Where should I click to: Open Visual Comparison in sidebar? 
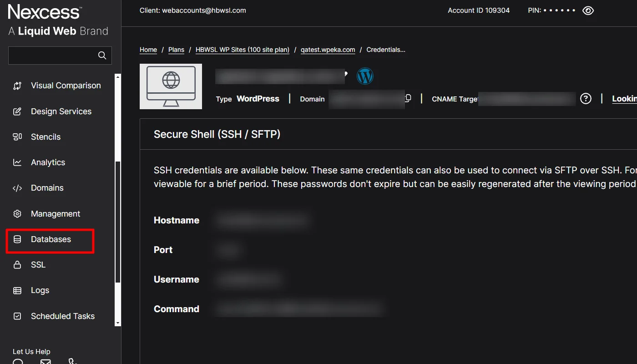tap(66, 86)
